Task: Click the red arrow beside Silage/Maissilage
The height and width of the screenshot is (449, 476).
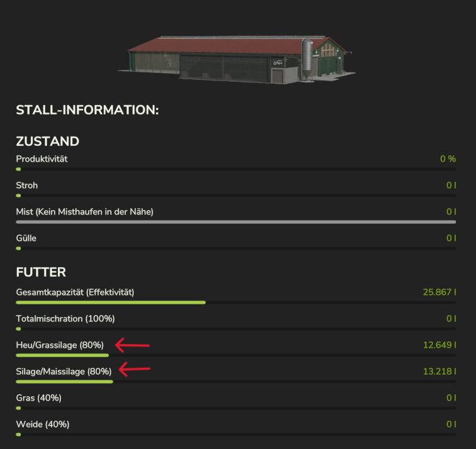Action: click(135, 369)
